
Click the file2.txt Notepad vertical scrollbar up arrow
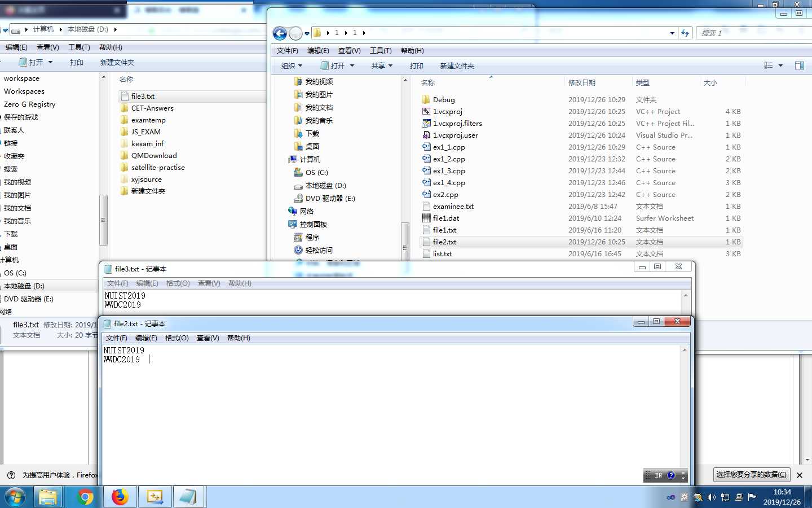tap(685, 350)
